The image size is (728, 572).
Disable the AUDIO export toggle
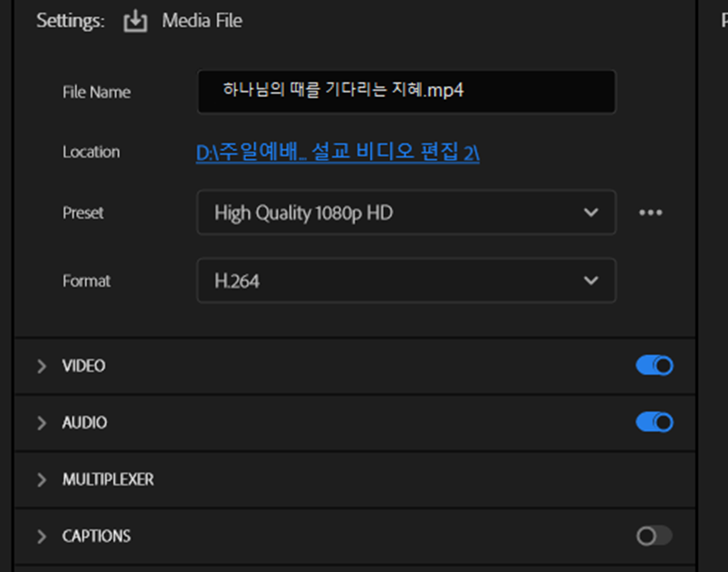pos(654,423)
